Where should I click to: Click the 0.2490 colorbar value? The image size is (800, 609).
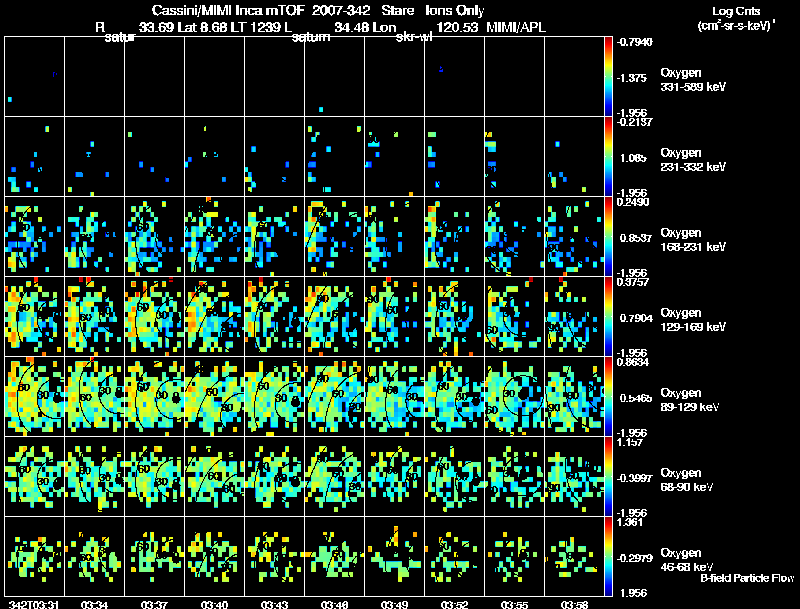pos(633,202)
